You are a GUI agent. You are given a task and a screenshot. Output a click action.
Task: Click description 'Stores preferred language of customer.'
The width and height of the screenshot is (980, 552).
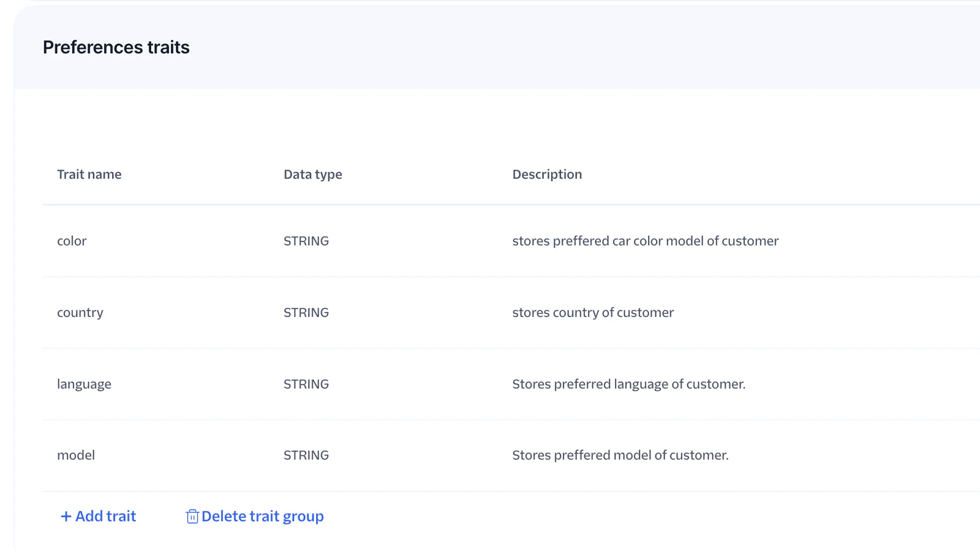[629, 384]
